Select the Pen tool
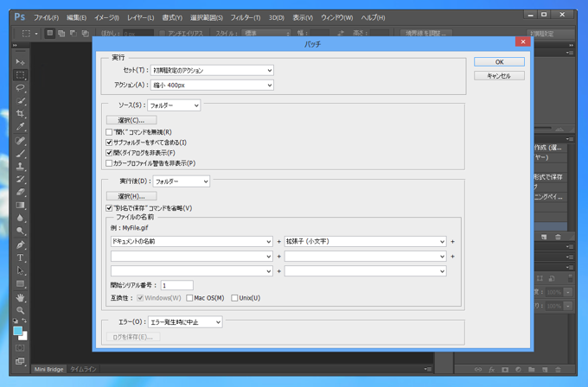Screen dimensions: 588x387 20,245
